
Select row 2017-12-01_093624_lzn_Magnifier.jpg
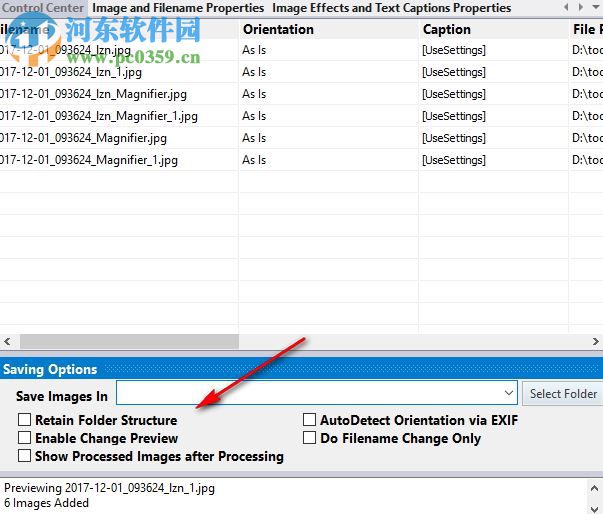(x=302, y=94)
